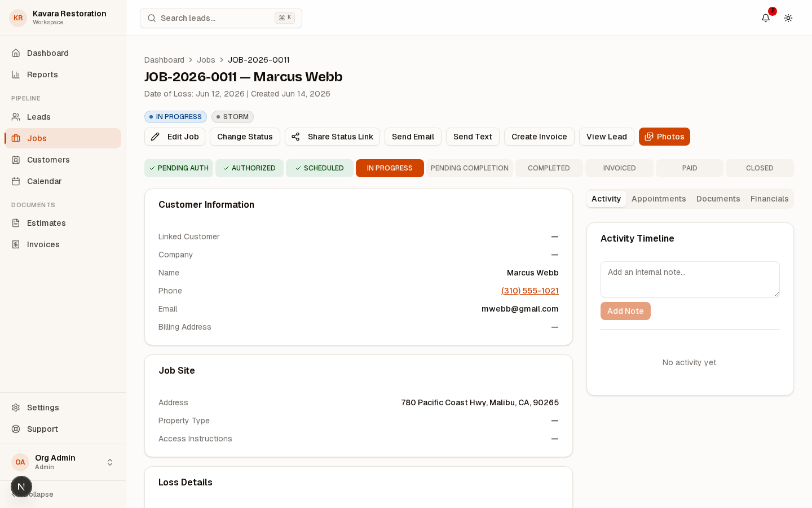Go to Jobs via the breadcrumb
The height and width of the screenshot is (508, 812).
click(206, 60)
